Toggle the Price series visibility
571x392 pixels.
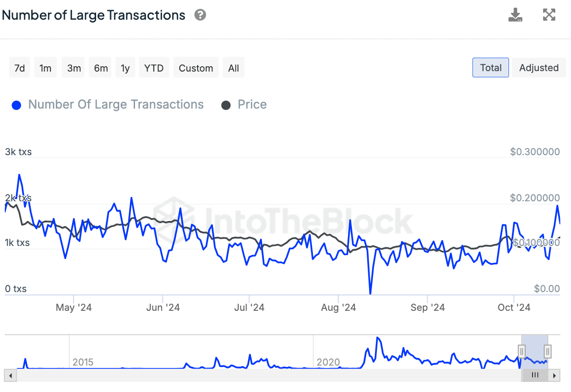tap(252, 105)
